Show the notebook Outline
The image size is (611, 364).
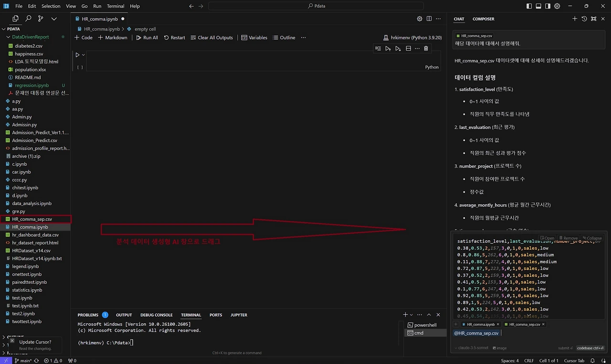pyautogui.click(x=284, y=38)
